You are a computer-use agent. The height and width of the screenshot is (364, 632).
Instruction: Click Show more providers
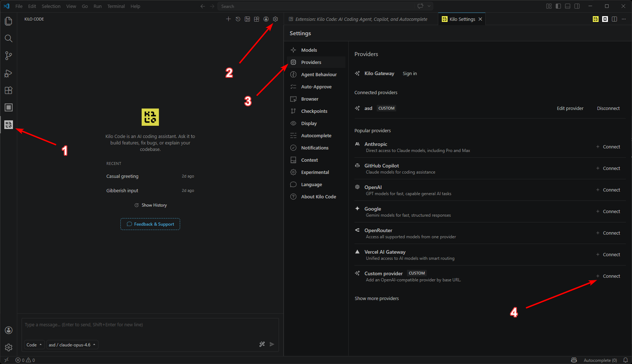tap(377, 298)
